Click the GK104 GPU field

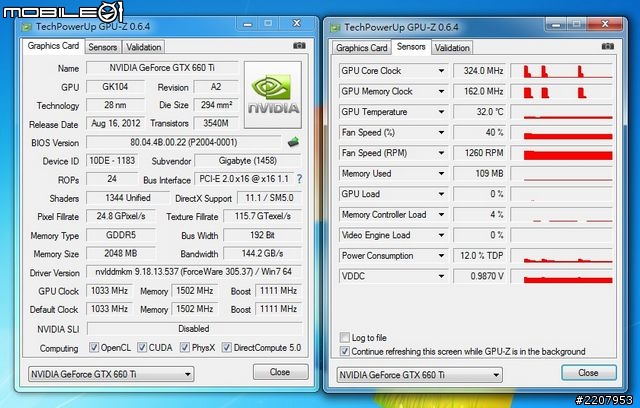coord(116,87)
